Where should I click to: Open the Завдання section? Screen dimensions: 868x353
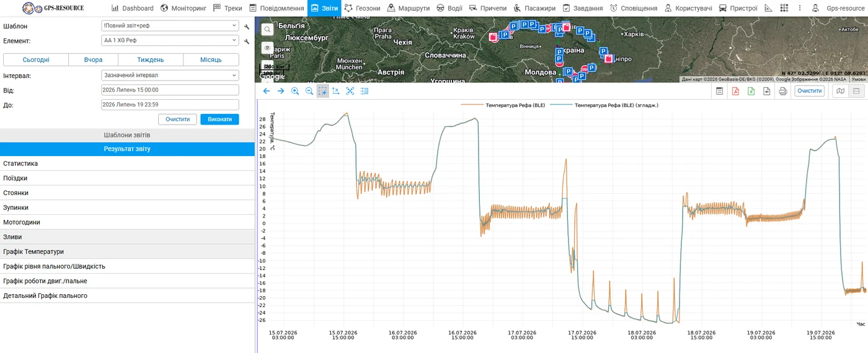click(x=582, y=8)
